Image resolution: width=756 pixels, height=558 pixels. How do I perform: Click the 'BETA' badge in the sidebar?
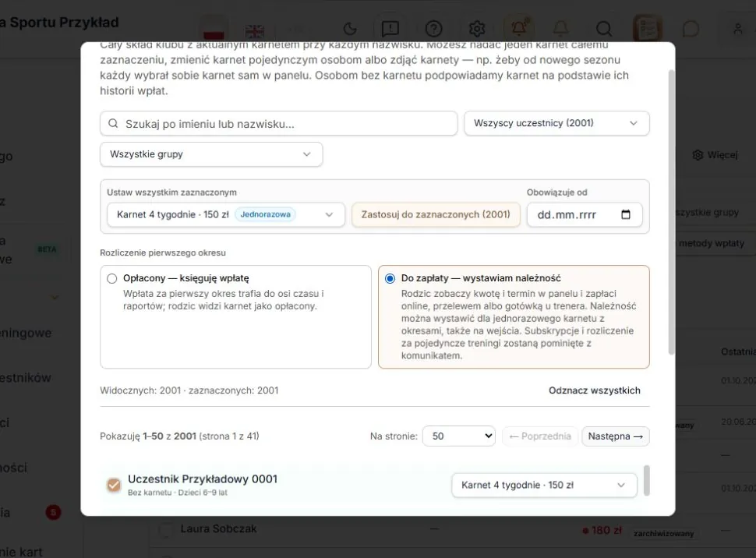tap(47, 249)
